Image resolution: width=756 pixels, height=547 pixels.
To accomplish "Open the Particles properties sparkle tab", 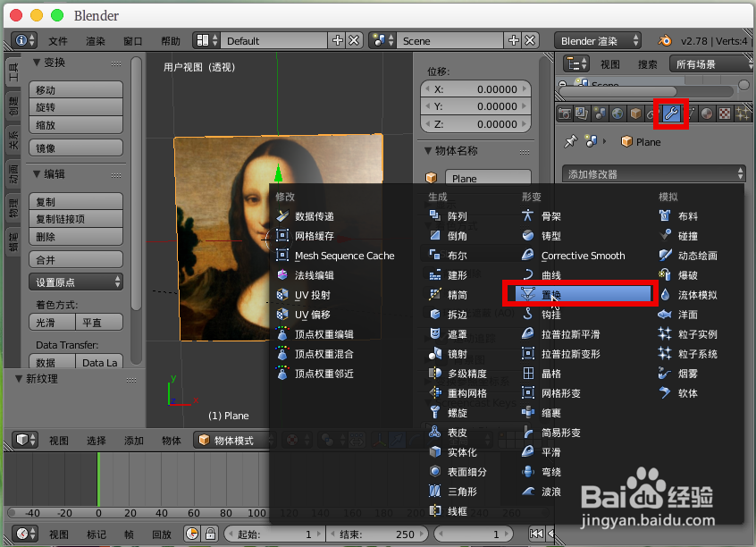I will 743,114.
